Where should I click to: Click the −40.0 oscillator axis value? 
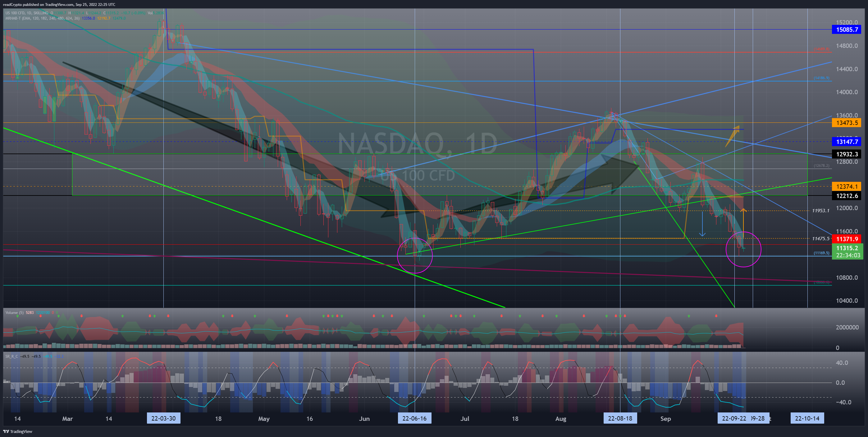(x=843, y=402)
